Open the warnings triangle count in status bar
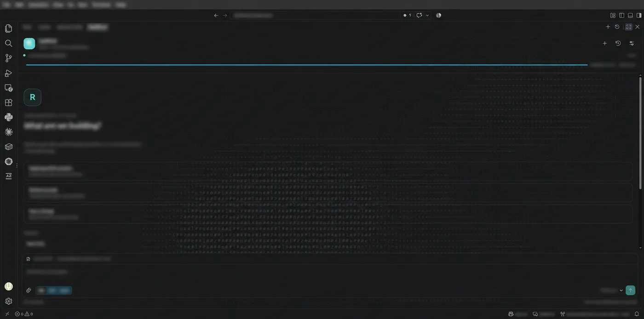Screen dimensions: 644x319 tap(29, 314)
